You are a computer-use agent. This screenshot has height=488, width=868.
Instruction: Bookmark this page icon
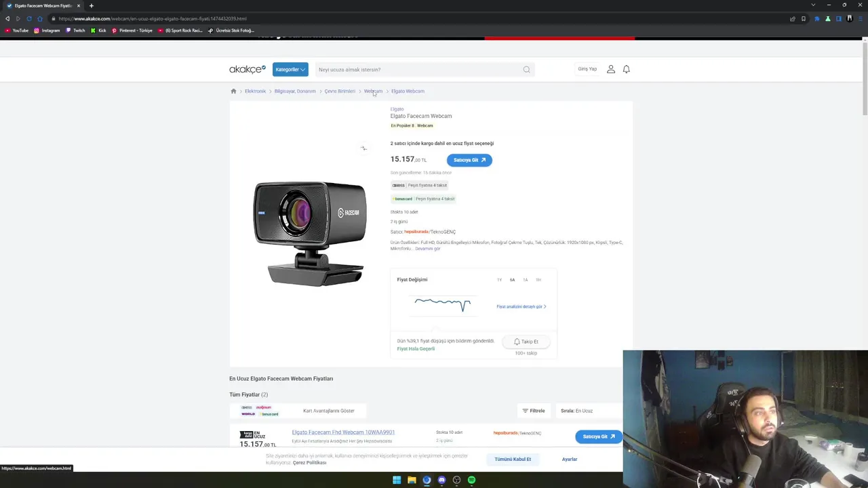[804, 18]
